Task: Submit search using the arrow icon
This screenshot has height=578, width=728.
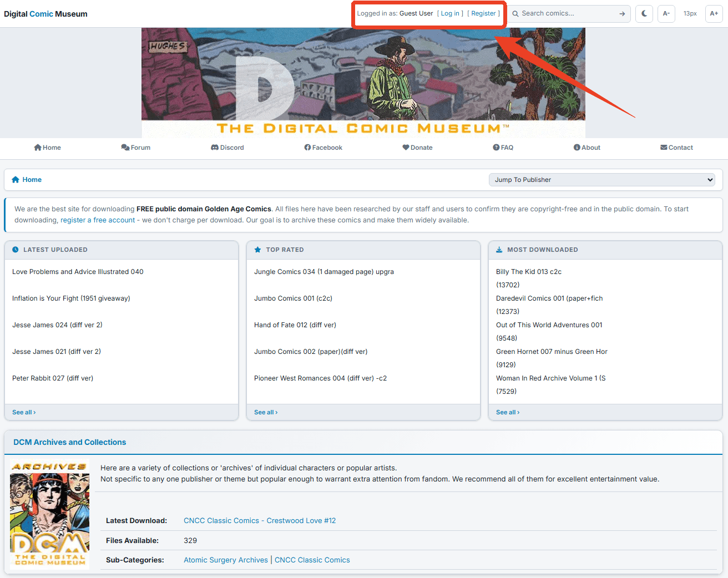Action: [x=622, y=14]
